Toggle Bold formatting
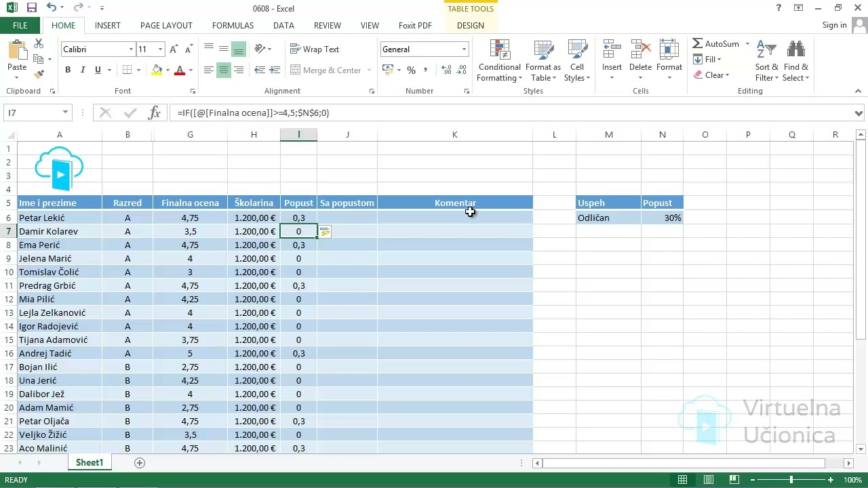 [x=68, y=70]
